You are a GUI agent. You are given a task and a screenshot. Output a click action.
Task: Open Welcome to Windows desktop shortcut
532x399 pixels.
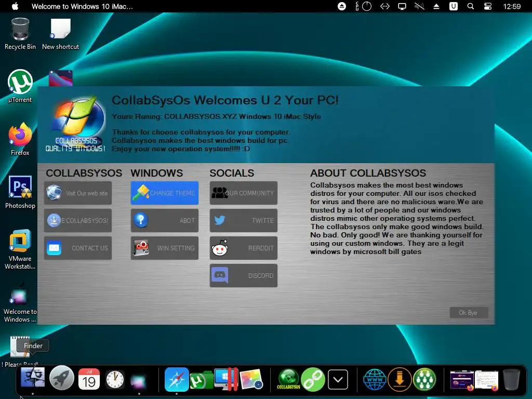point(20,302)
